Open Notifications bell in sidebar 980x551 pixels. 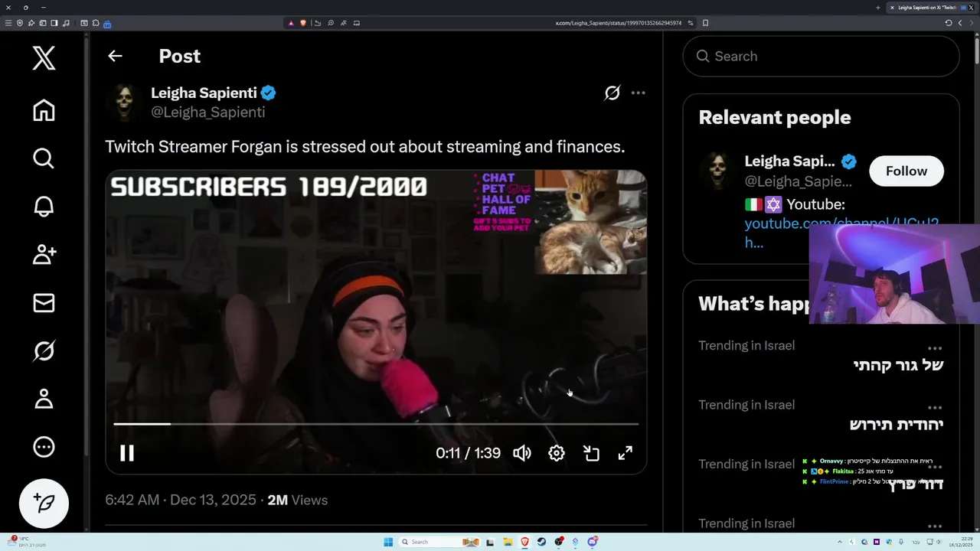[44, 207]
